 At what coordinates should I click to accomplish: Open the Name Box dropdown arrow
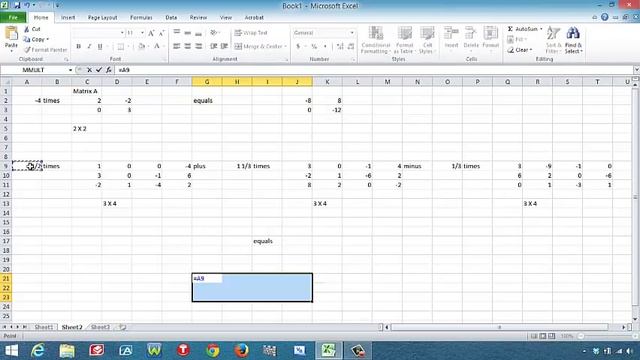(70, 70)
